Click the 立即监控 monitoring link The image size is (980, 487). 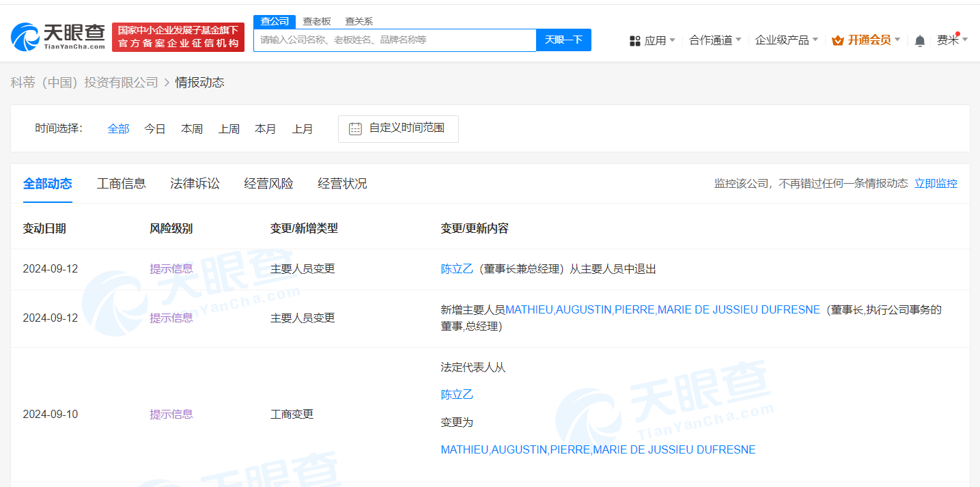click(x=936, y=183)
